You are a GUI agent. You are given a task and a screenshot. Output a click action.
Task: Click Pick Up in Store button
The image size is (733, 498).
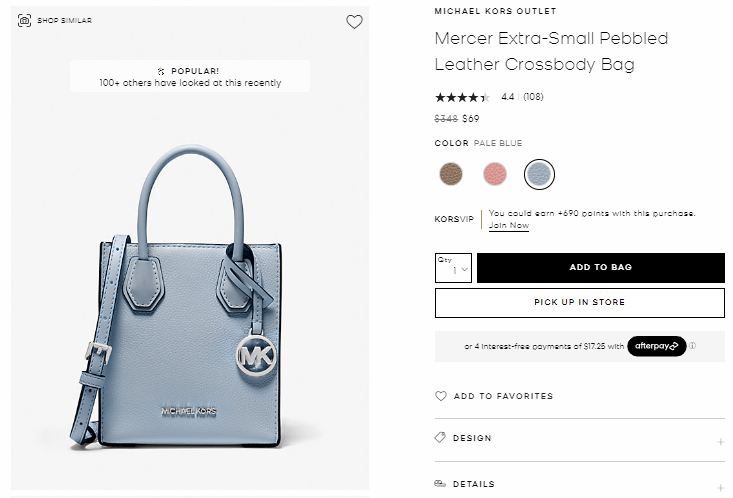click(x=580, y=303)
